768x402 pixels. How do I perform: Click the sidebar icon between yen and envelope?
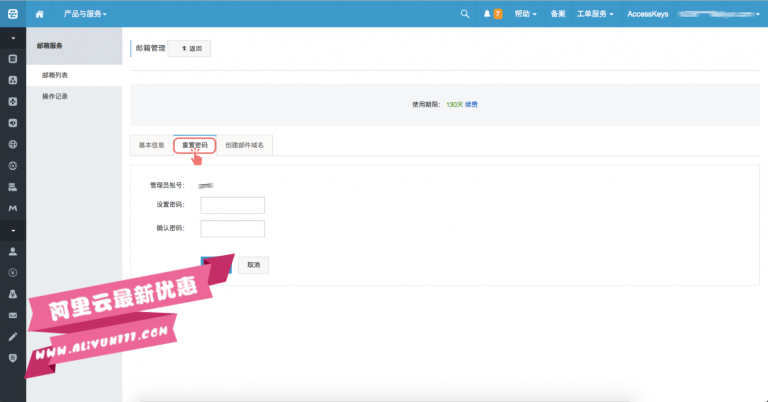[13, 294]
